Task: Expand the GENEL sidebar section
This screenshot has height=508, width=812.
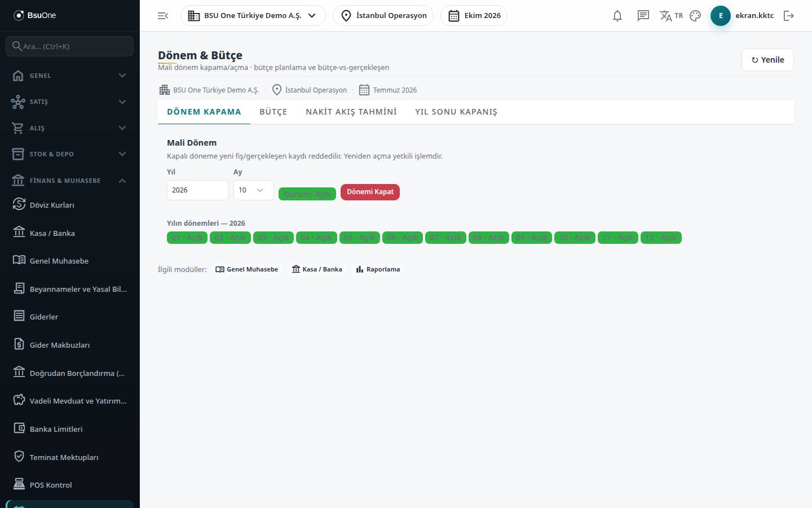Action: [70, 76]
